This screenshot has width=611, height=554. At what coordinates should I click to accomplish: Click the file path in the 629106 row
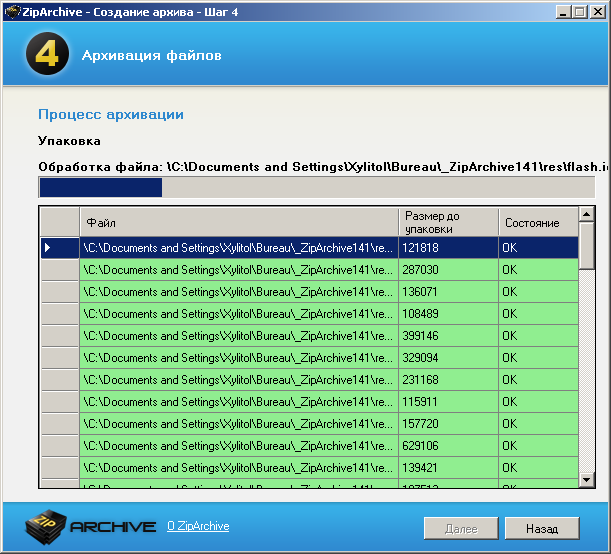(x=239, y=446)
